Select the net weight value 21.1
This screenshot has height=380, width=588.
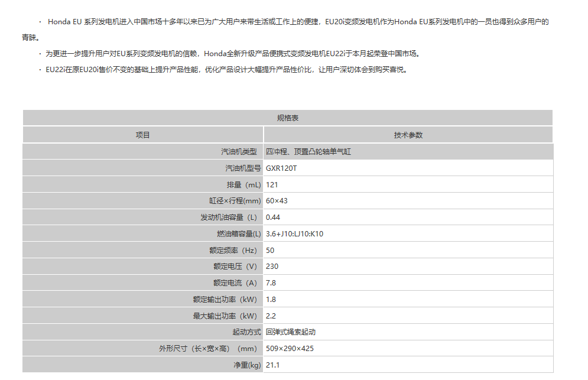(272, 365)
